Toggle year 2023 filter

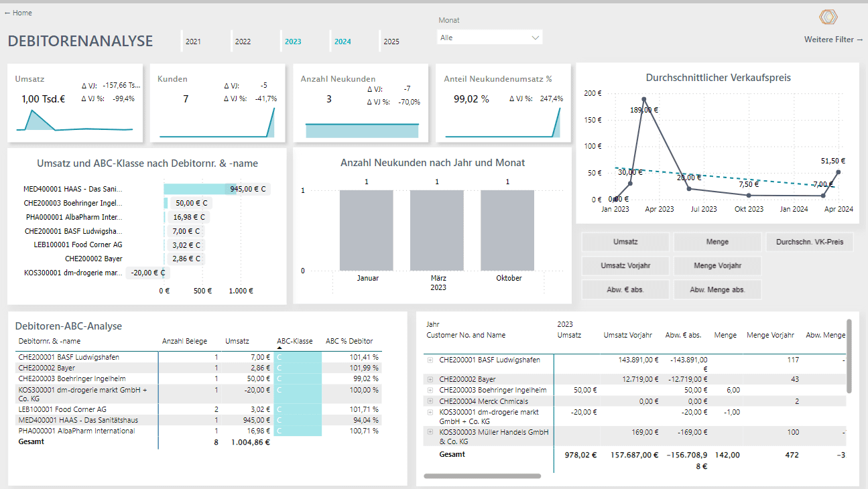tap(293, 42)
